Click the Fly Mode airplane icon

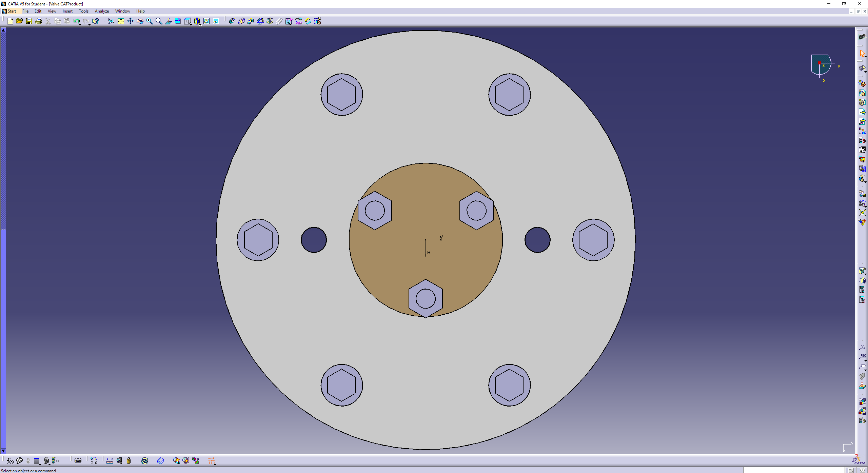coord(111,21)
